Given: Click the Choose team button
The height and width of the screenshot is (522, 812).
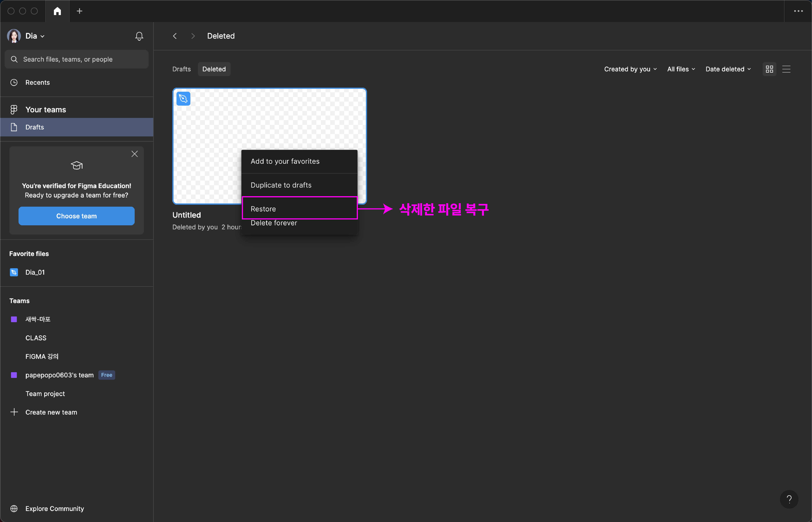Looking at the screenshot, I should [77, 216].
